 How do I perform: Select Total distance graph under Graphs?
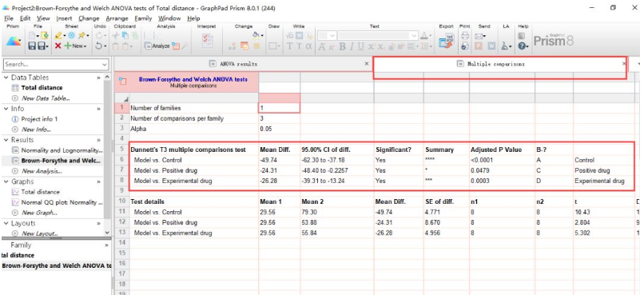40,192
